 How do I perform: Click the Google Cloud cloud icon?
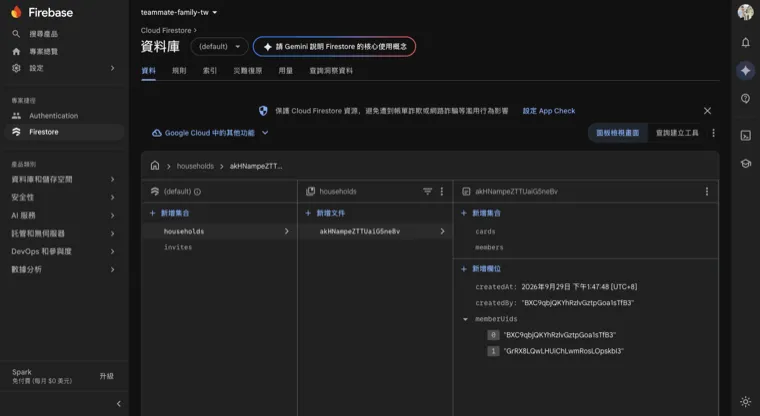click(157, 133)
